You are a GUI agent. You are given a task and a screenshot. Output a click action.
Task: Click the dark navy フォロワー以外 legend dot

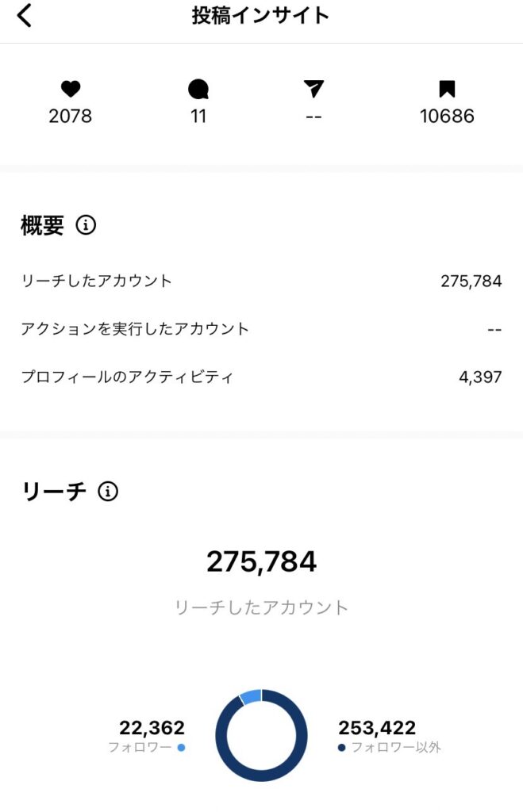coord(342,747)
